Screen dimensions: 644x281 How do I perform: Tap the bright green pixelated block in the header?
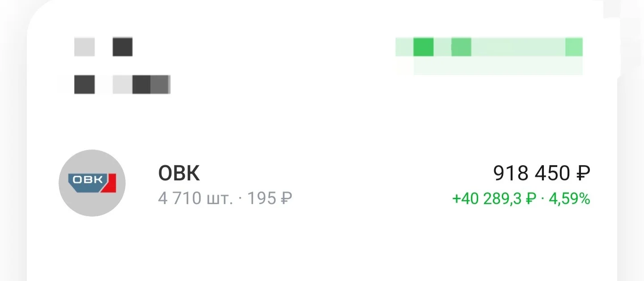(424, 47)
